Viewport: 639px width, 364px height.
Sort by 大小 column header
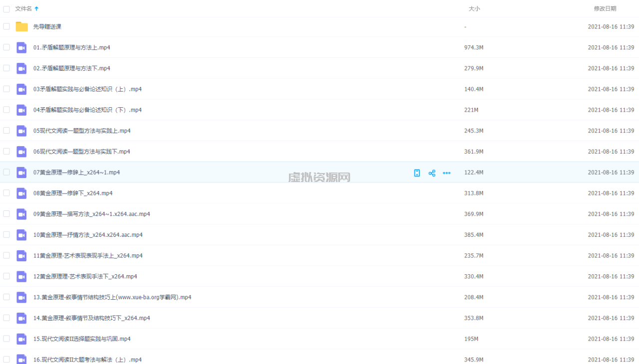tap(474, 8)
